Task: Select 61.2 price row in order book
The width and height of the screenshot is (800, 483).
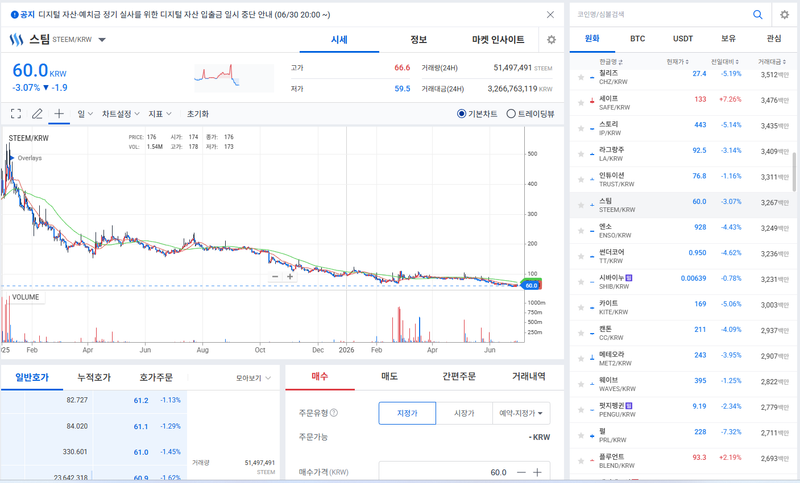Action: (x=94, y=400)
